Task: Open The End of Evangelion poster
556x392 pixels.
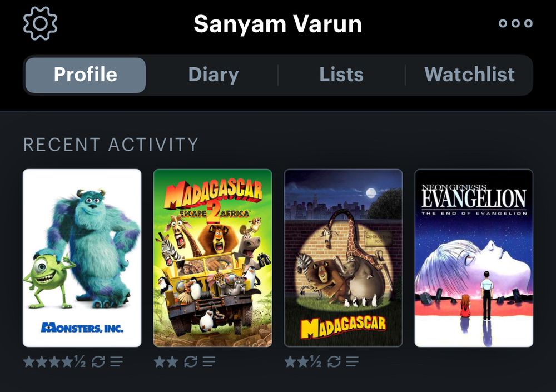Action: click(474, 258)
